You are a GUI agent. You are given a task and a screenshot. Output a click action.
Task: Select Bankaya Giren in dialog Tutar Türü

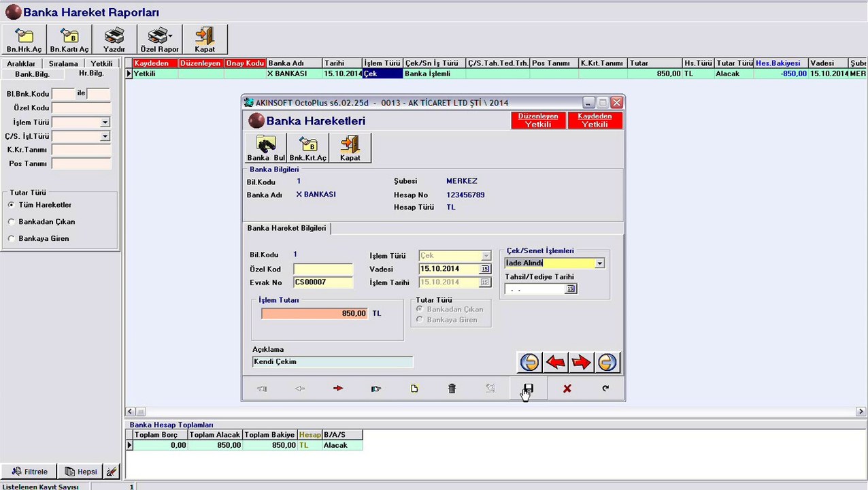[x=419, y=320]
